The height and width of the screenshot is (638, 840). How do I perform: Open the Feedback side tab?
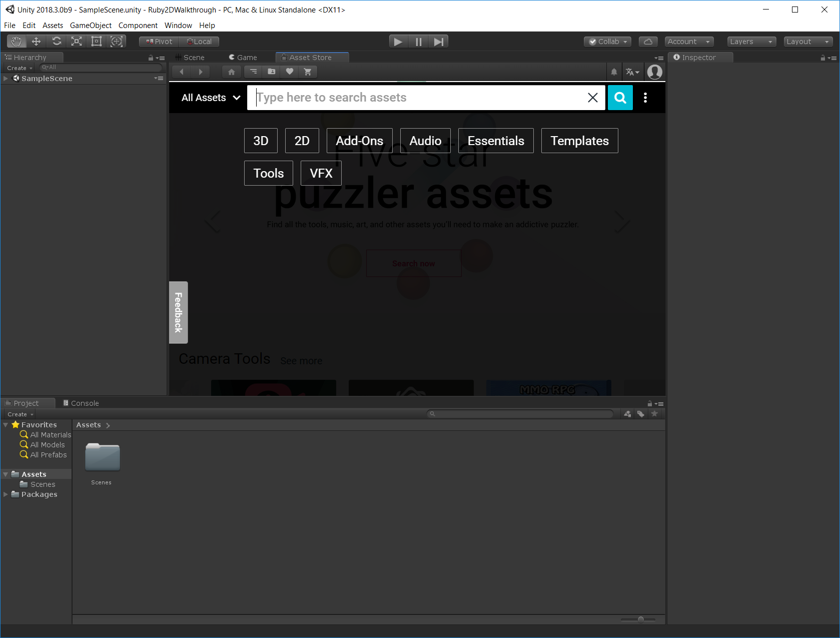click(179, 313)
